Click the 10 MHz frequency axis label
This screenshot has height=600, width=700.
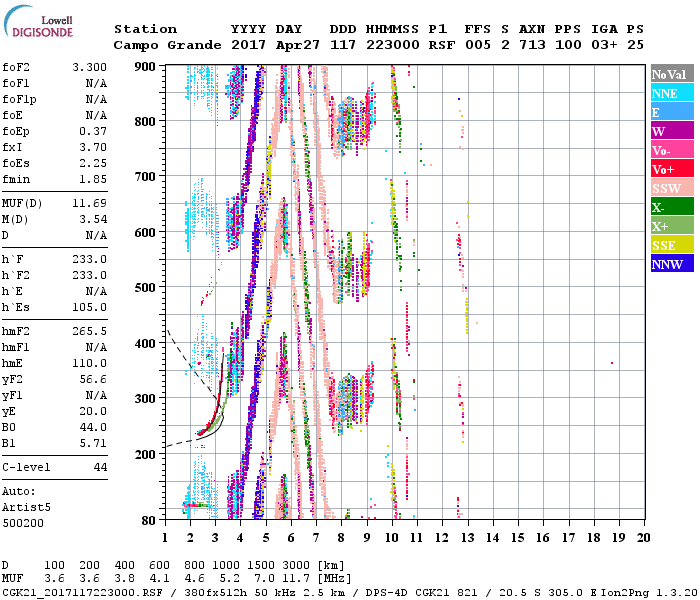pyautogui.click(x=392, y=538)
